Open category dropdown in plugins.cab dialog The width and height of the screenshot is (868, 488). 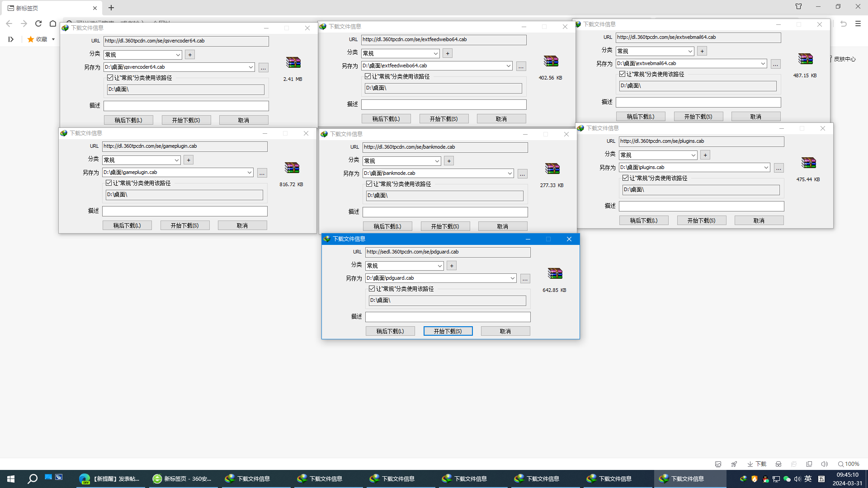click(x=658, y=155)
